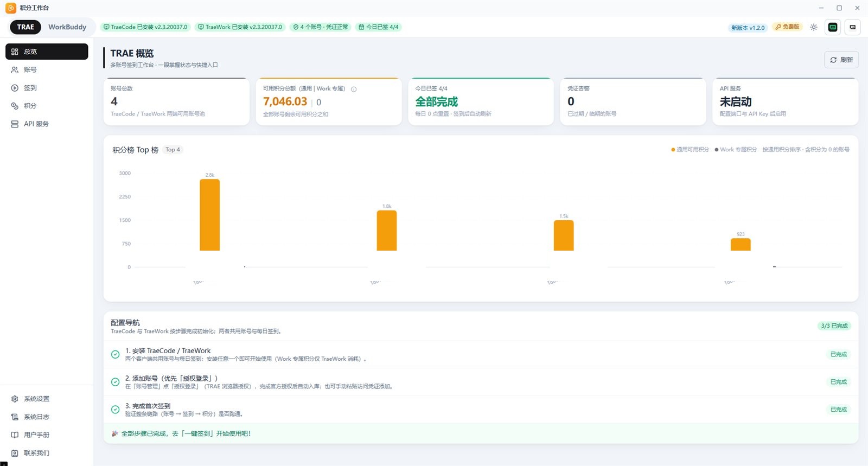Click the Top 4 badge beside 积分榜
This screenshot has width=868, height=466.
[x=173, y=150]
